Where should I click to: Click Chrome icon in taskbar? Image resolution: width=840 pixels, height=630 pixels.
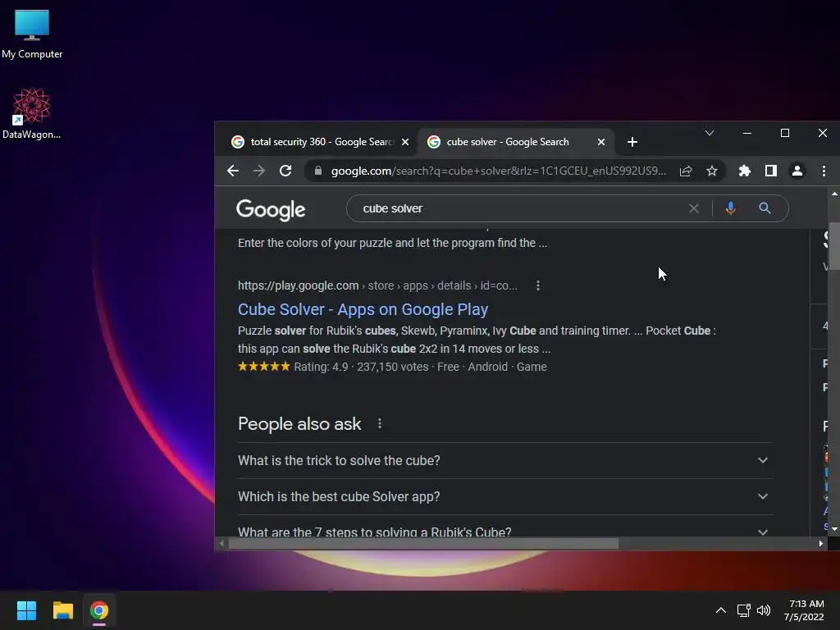[x=99, y=610]
